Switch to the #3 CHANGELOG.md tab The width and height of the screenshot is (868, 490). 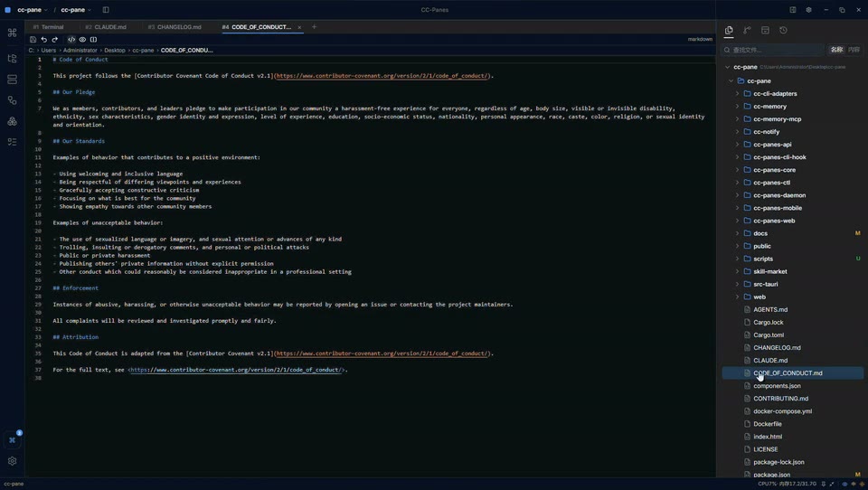175,26
